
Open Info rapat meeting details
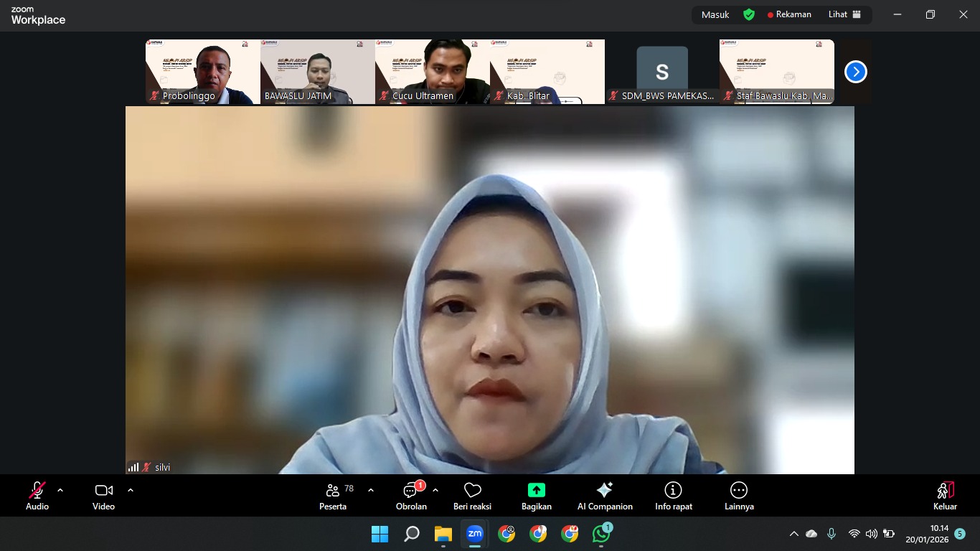click(673, 495)
